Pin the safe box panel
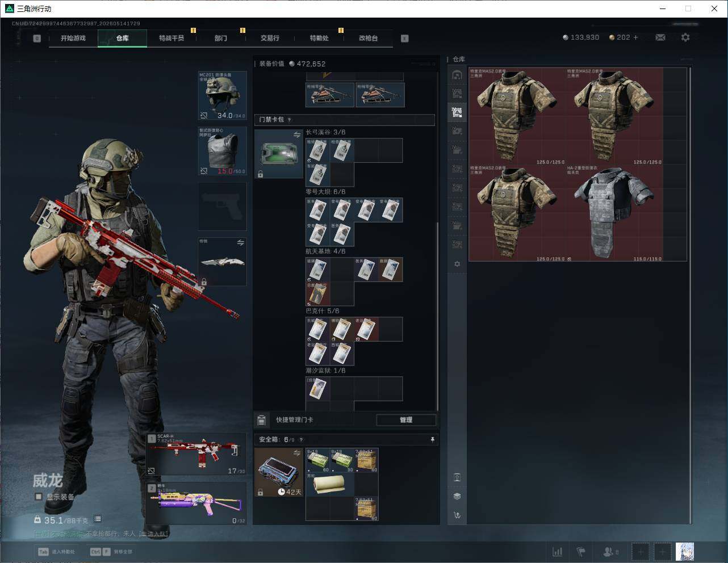The height and width of the screenshot is (563, 728). (x=432, y=439)
